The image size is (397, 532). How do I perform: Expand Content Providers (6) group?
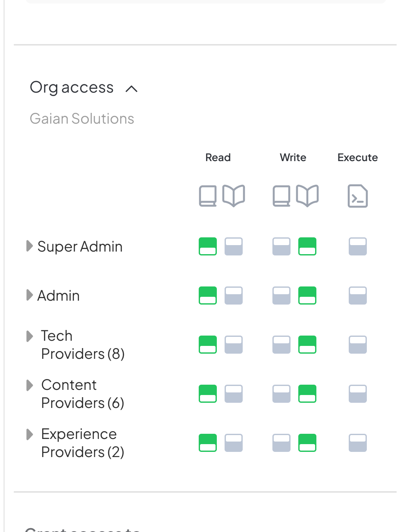click(29, 385)
